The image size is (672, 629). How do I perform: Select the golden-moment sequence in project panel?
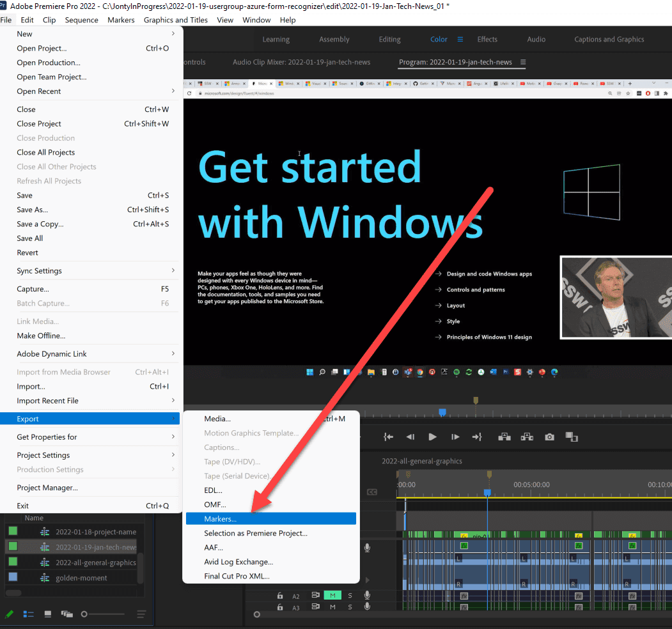tap(81, 578)
